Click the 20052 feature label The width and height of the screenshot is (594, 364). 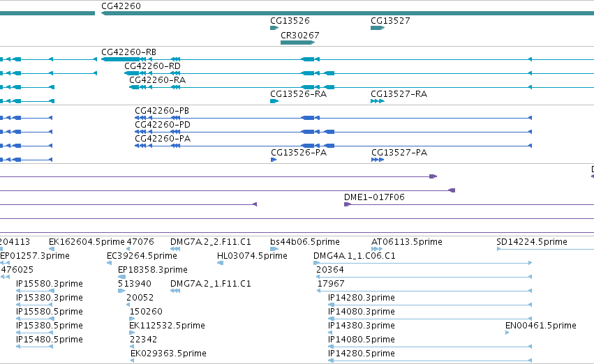click(140, 298)
